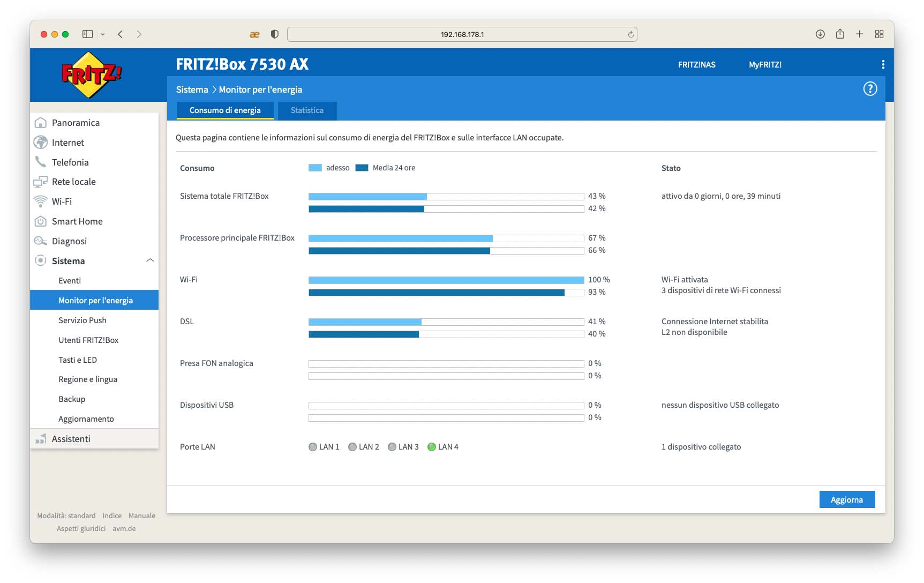The image size is (924, 583).
Task: Open the sidebar dropdown arrow in Safari toolbar
Action: pyautogui.click(x=102, y=34)
